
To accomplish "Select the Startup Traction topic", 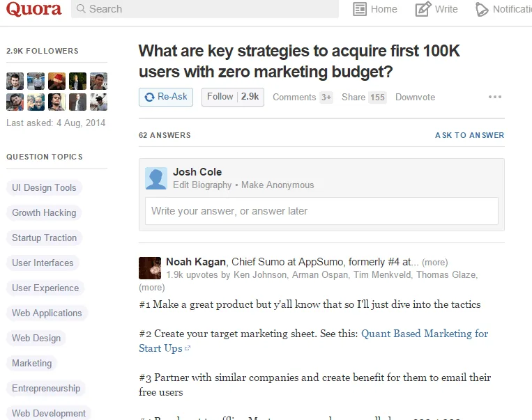I will [45, 238].
